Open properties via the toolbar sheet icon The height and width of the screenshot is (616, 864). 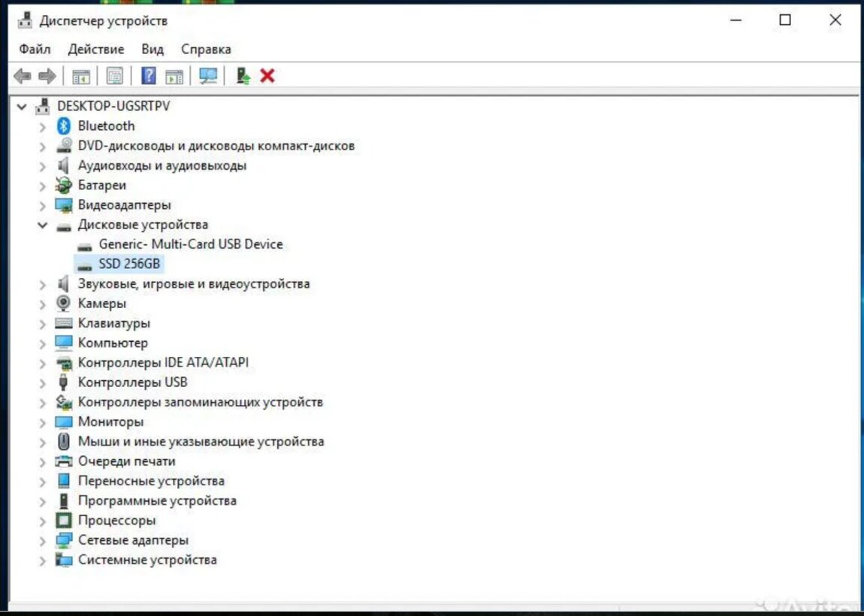(x=114, y=76)
